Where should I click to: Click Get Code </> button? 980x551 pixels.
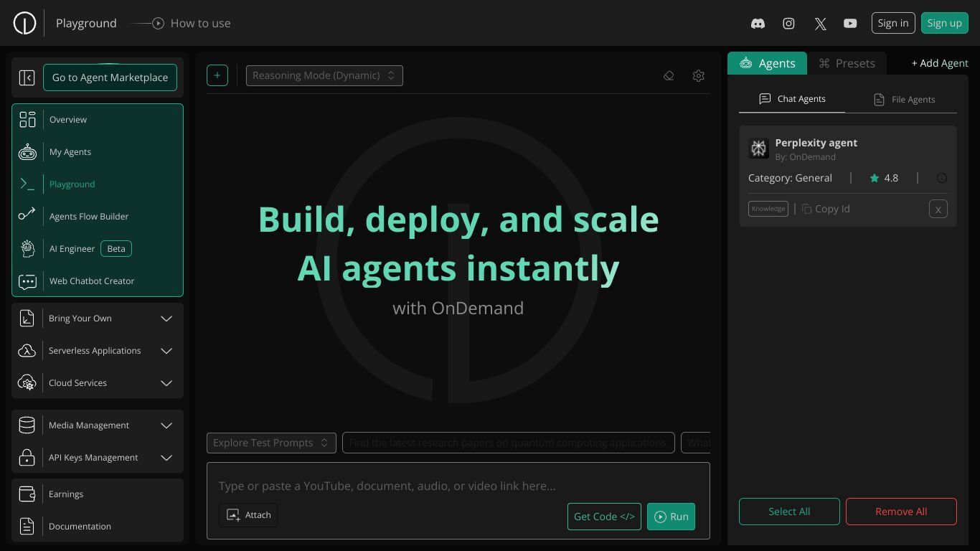tap(604, 517)
